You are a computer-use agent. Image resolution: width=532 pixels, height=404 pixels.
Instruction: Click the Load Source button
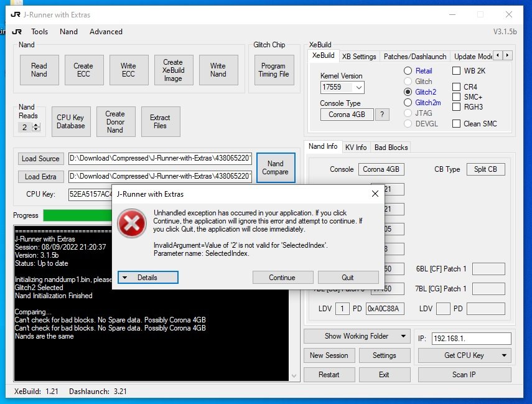point(40,159)
